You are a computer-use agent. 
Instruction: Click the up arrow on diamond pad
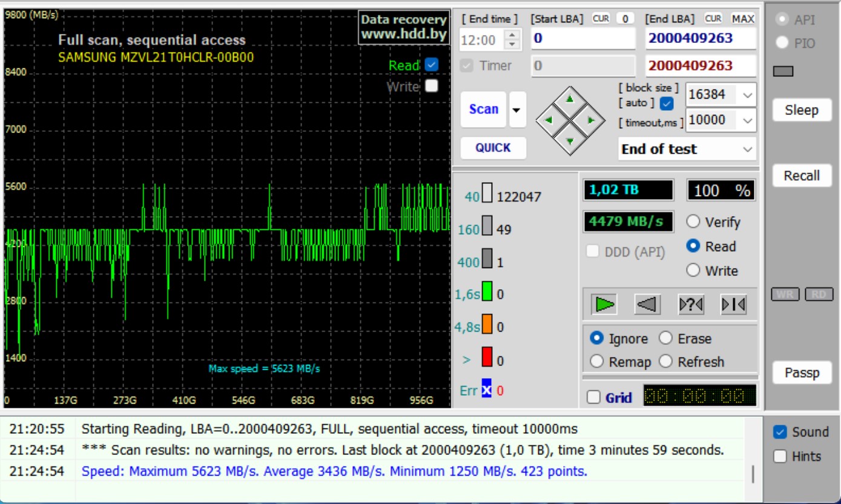pos(570,99)
